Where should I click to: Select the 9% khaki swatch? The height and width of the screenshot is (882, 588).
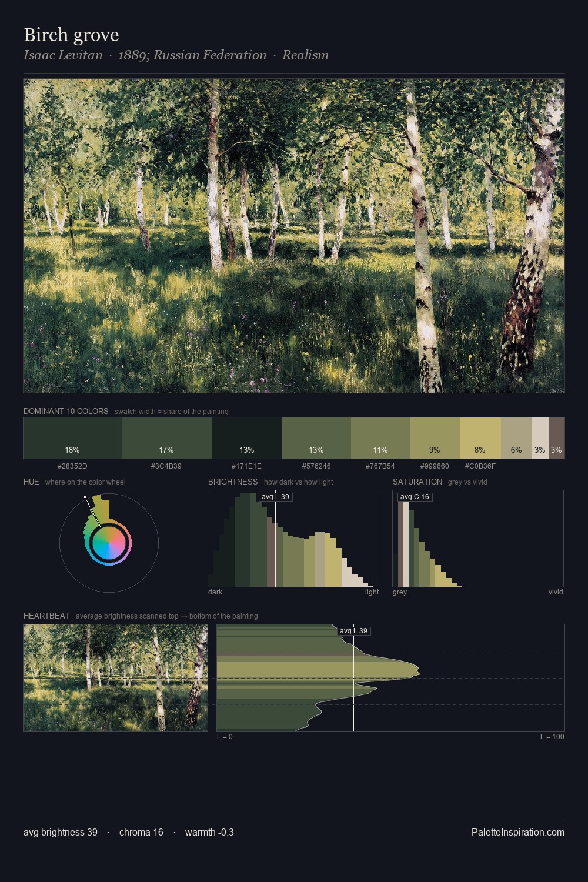click(x=435, y=438)
